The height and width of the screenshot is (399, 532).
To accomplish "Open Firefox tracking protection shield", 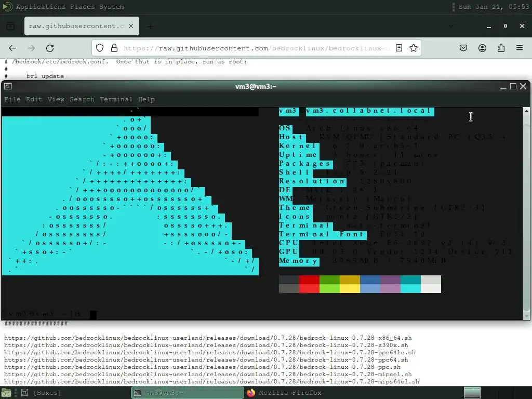I will 99,48.
